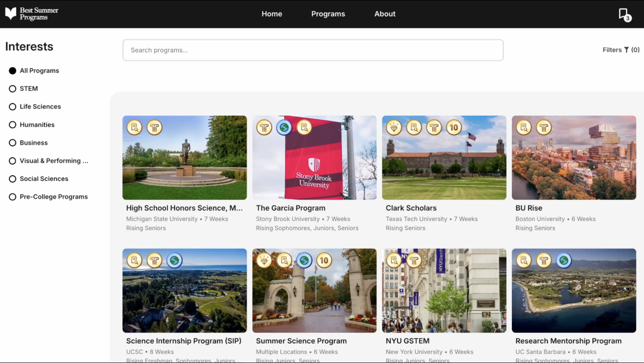The height and width of the screenshot is (363, 644).
Task: Open the Research Mentorship Program title link
Action: click(x=568, y=341)
